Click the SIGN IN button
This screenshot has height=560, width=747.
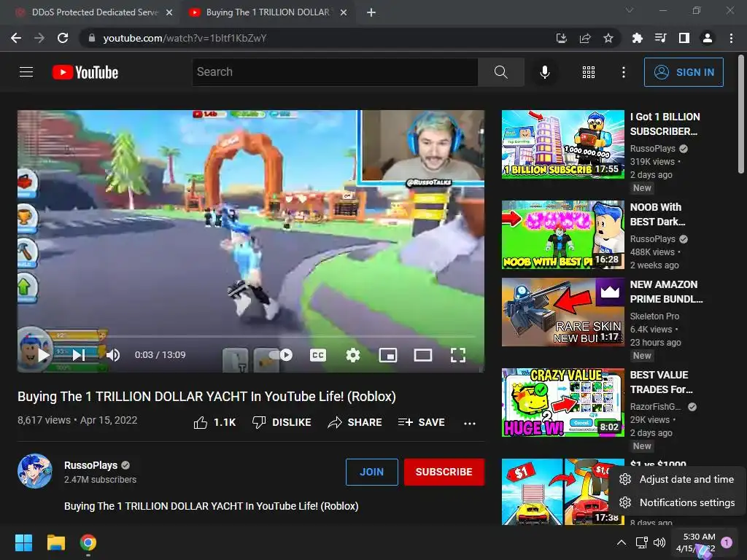pos(683,72)
